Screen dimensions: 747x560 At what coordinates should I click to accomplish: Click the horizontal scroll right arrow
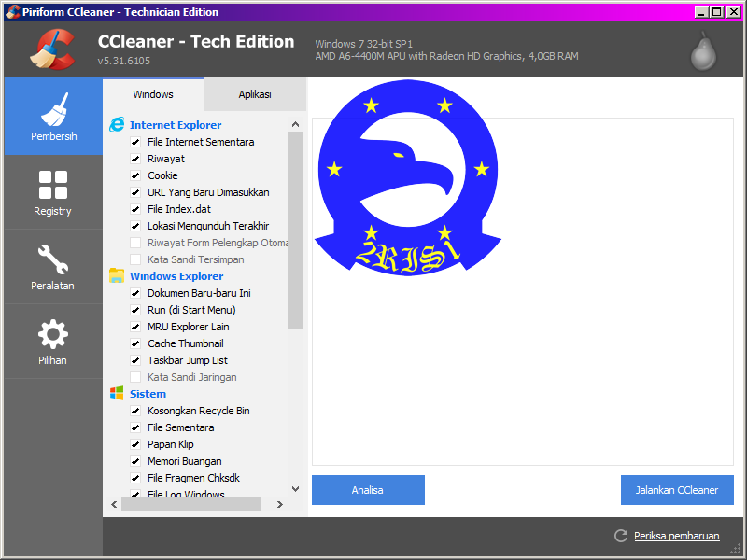(x=279, y=504)
